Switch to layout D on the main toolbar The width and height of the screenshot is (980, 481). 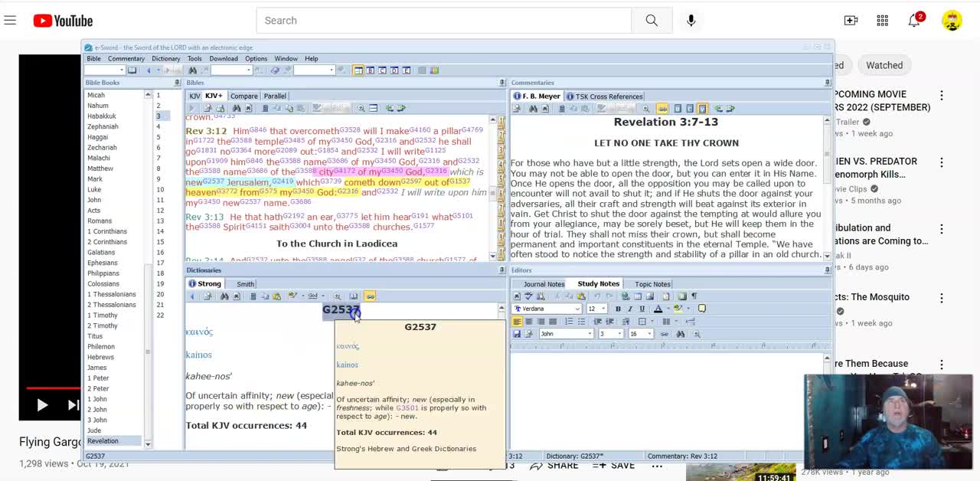pyautogui.click(x=395, y=70)
